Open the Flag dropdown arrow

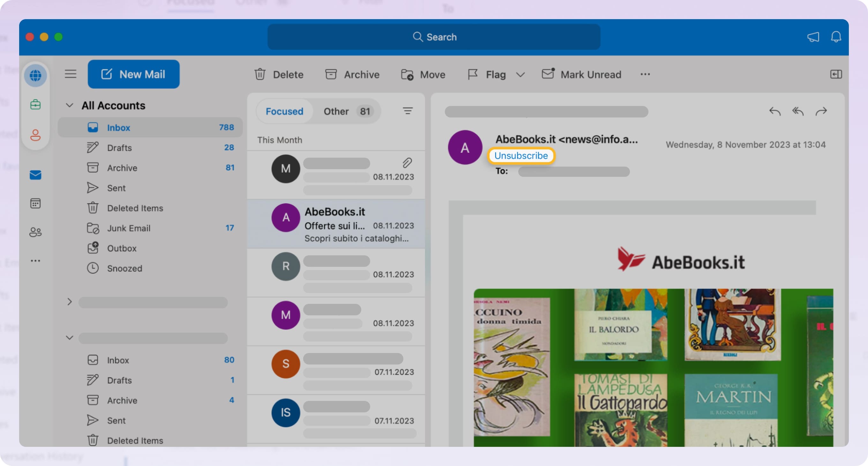pos(520,74)
